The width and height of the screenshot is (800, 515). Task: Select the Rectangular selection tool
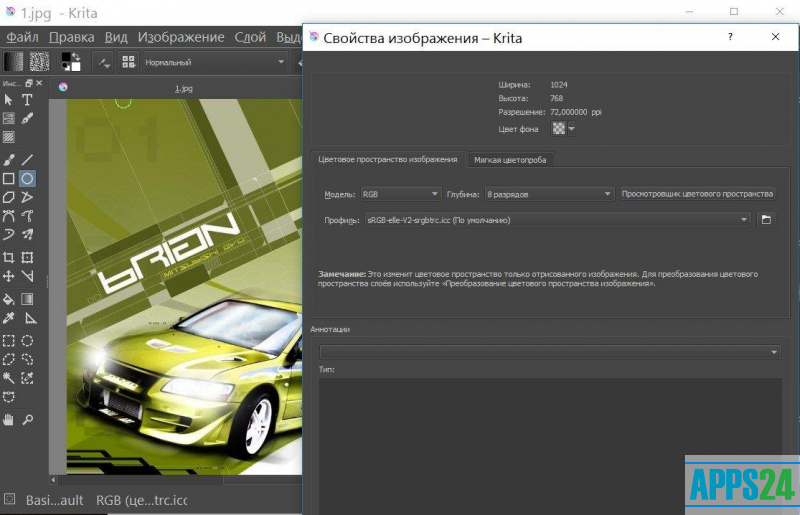[8, 341]
